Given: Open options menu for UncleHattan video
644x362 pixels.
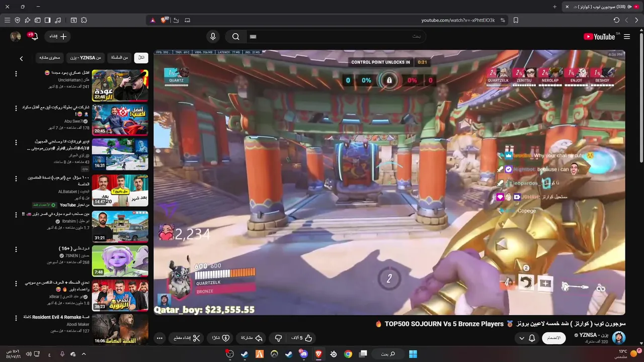Looking at the screenshot, I should [x=16, y=74].
